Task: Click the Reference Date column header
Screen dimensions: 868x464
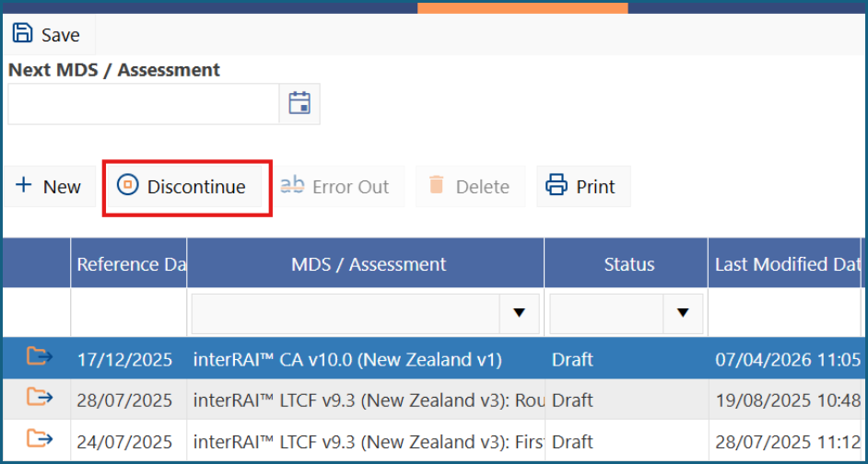Action: point(128,264)
